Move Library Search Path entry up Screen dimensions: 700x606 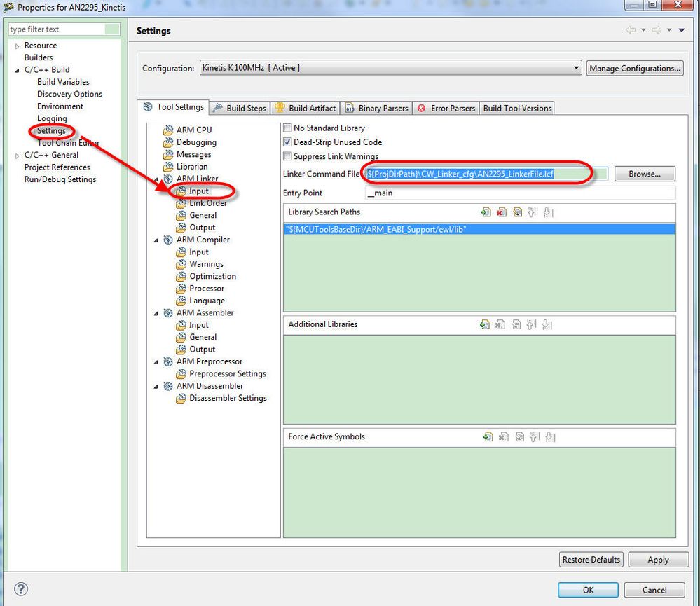[x=533, y=212]
